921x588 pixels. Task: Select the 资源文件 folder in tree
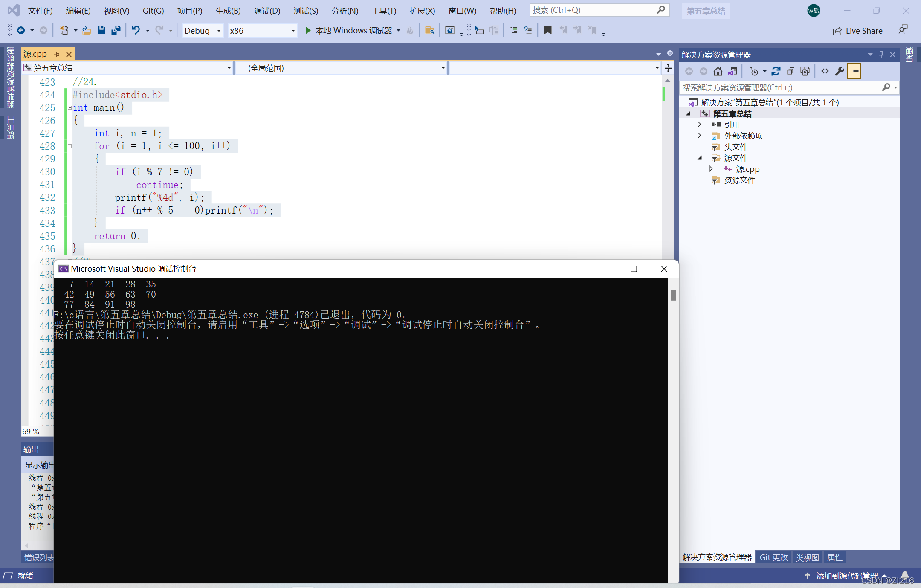(739, 180)
